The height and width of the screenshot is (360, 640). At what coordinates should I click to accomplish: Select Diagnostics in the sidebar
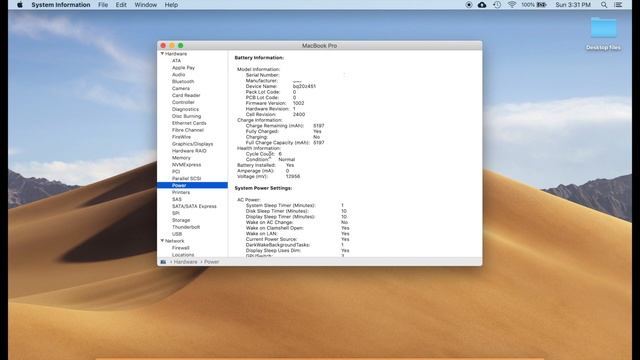click(x=185, y=109)
